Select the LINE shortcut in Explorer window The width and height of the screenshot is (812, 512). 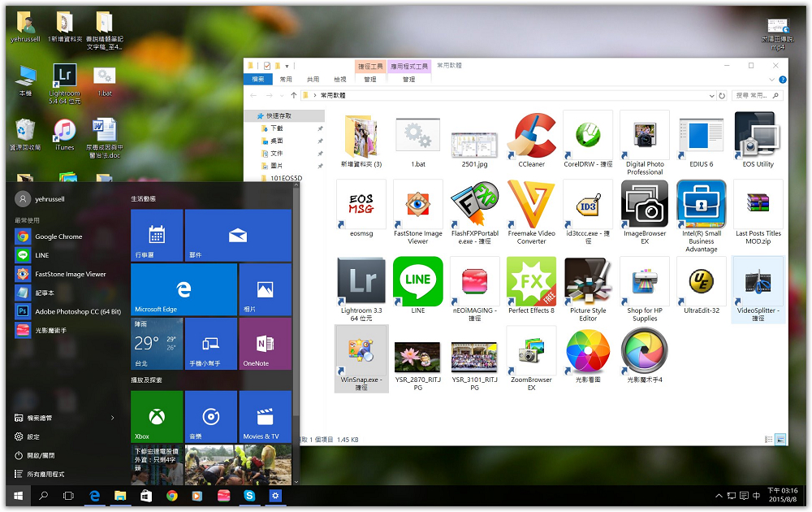pyautogui.click(x=418, y=285)
